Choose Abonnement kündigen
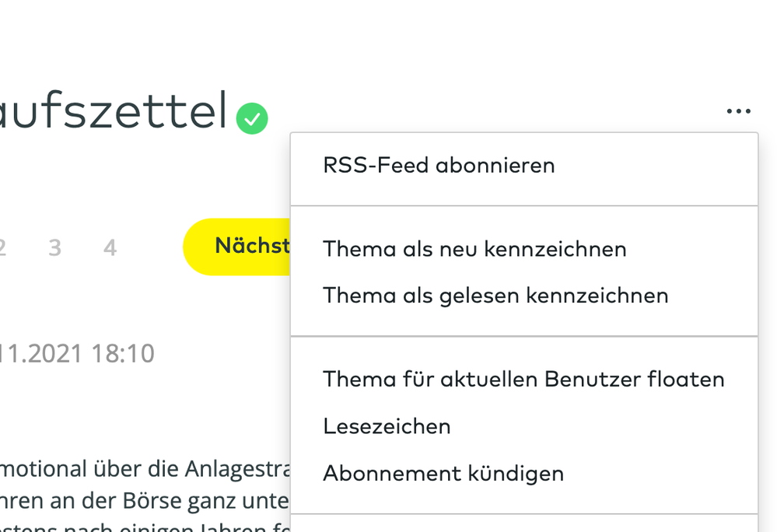 click(x=443, y=473)
